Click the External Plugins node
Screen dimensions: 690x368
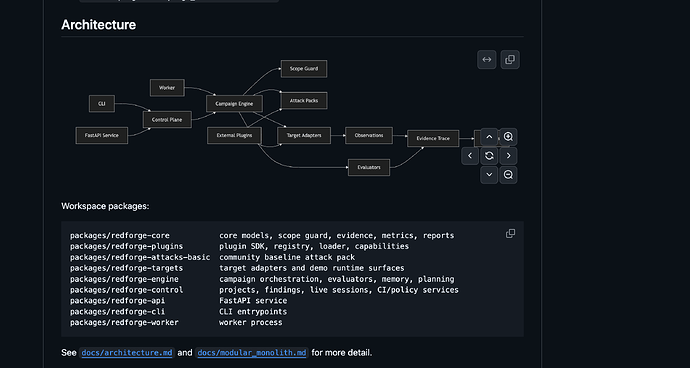click(x=235, y=136)
